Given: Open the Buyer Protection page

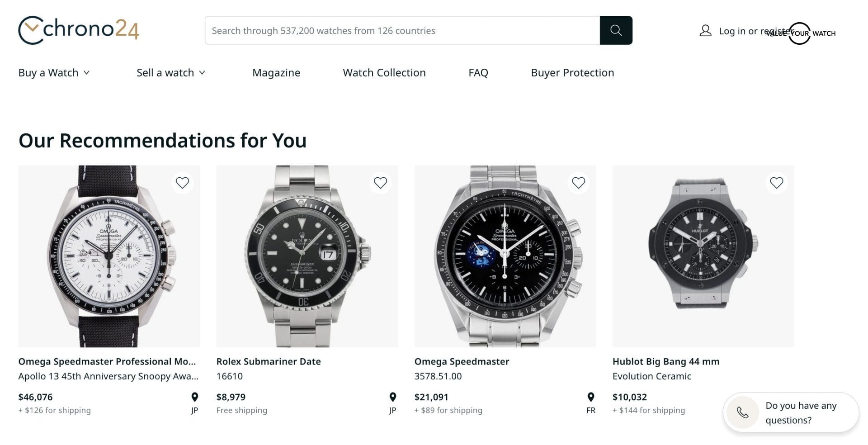Looking at the screenshot, I should tap(572, 72).
